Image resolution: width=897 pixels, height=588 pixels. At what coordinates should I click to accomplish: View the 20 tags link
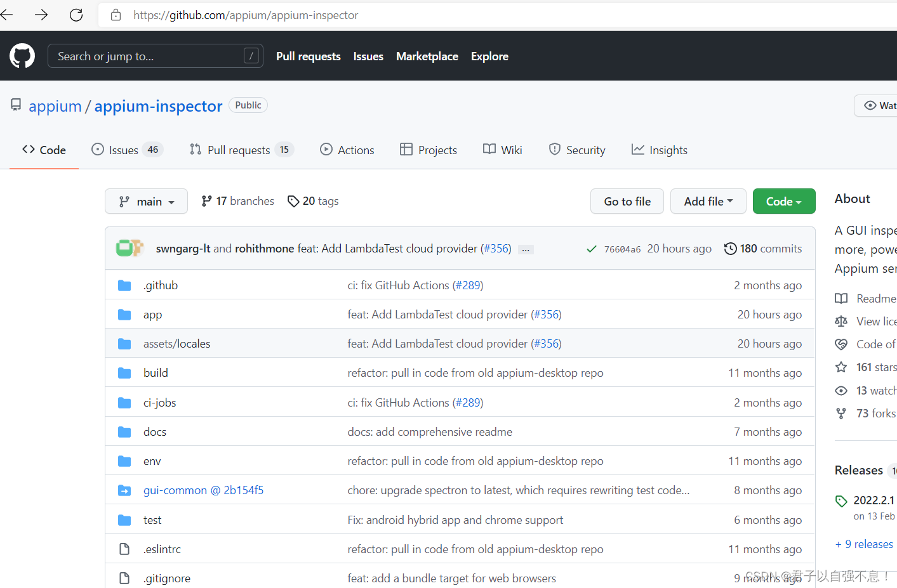(314, 201)
